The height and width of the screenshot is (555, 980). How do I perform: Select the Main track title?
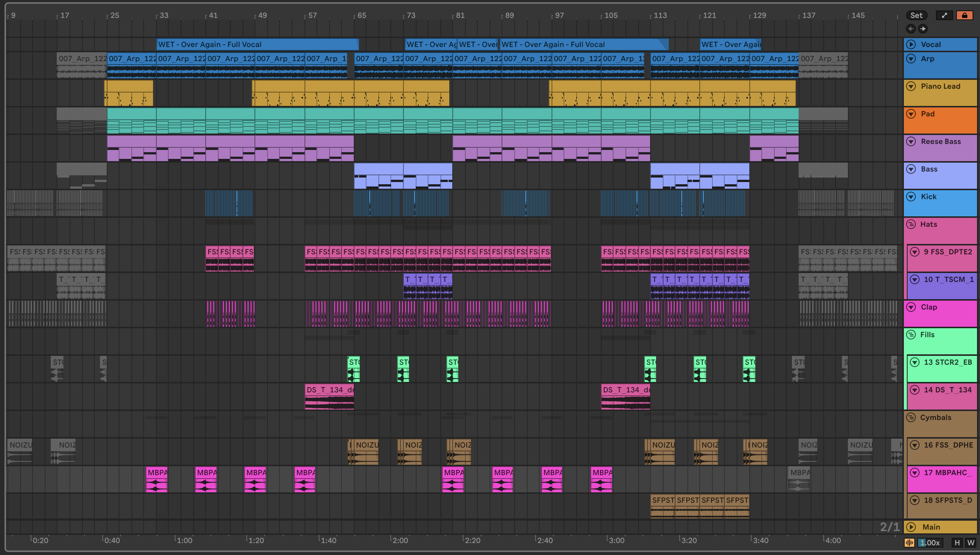[931, 527]
